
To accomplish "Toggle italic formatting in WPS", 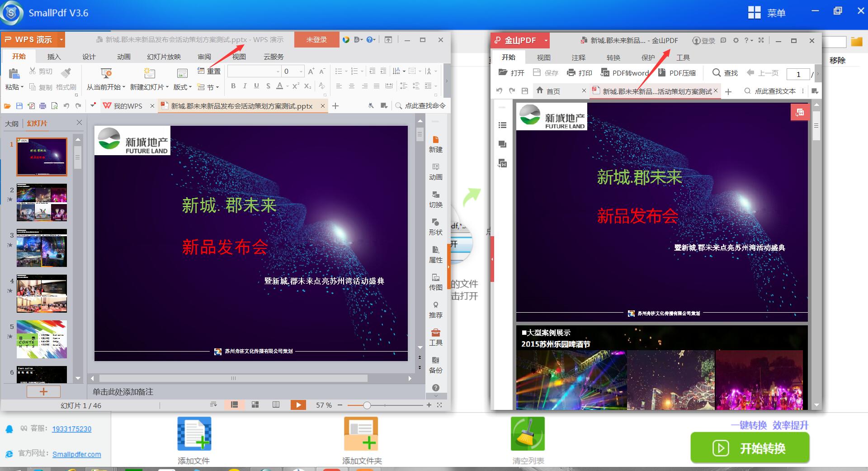I will (245, 86).
